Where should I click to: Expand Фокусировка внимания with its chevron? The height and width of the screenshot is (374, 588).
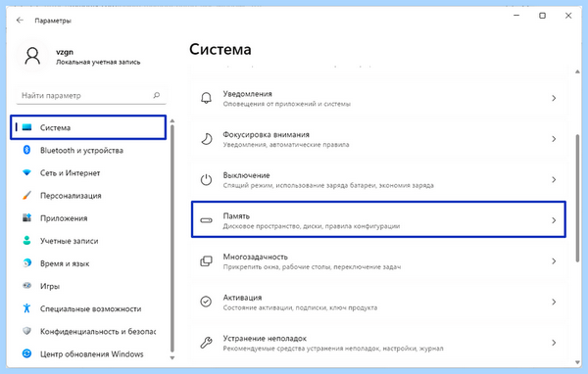coord(554,139)
